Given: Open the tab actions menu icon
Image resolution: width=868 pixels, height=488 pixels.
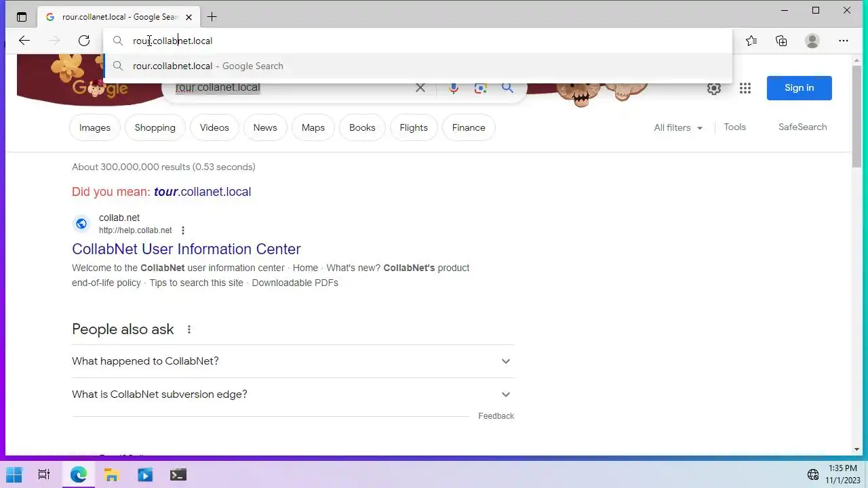Looking at the screenshot, I should [x=22, y=17].
